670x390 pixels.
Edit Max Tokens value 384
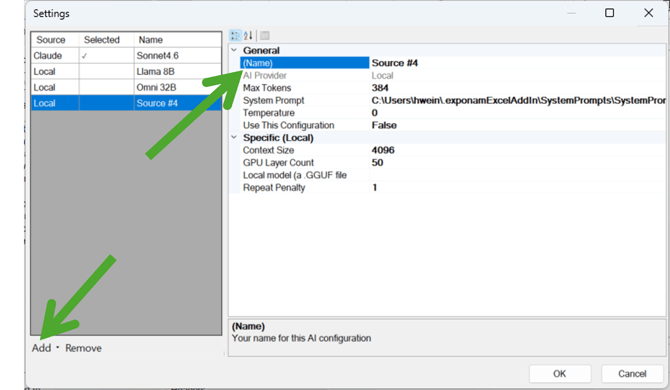[x=517, y=88]
